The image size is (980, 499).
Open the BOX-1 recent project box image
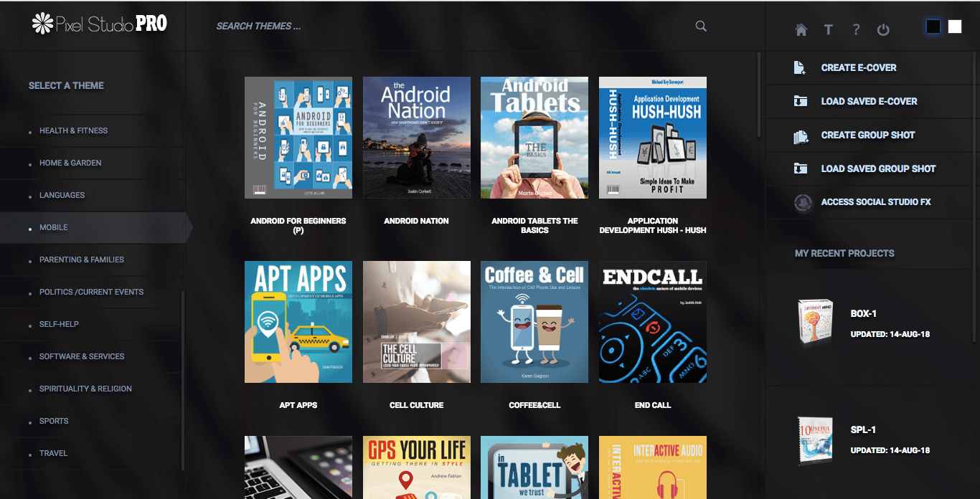(815, 323)
